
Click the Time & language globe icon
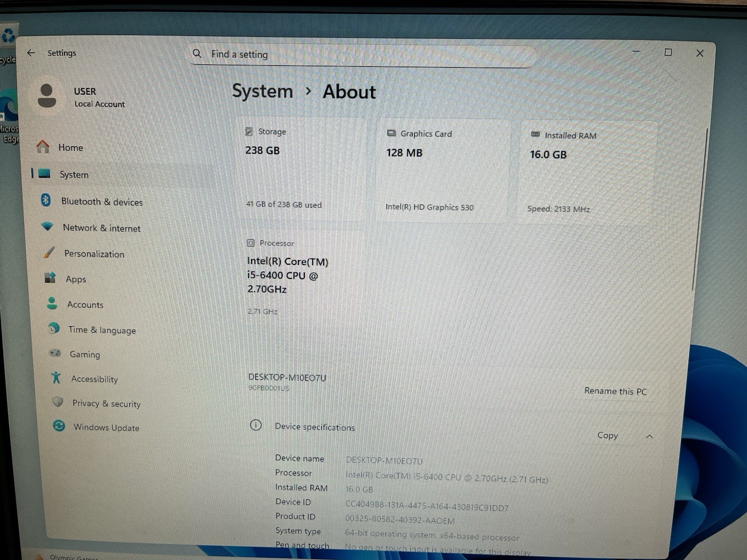pos(54,329)
